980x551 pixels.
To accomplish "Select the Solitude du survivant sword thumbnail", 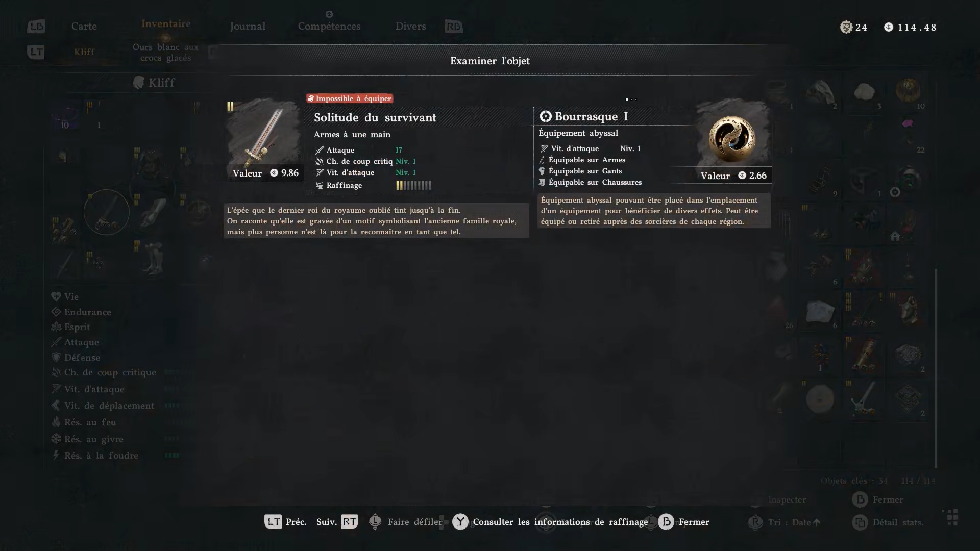I will (263, 135).
